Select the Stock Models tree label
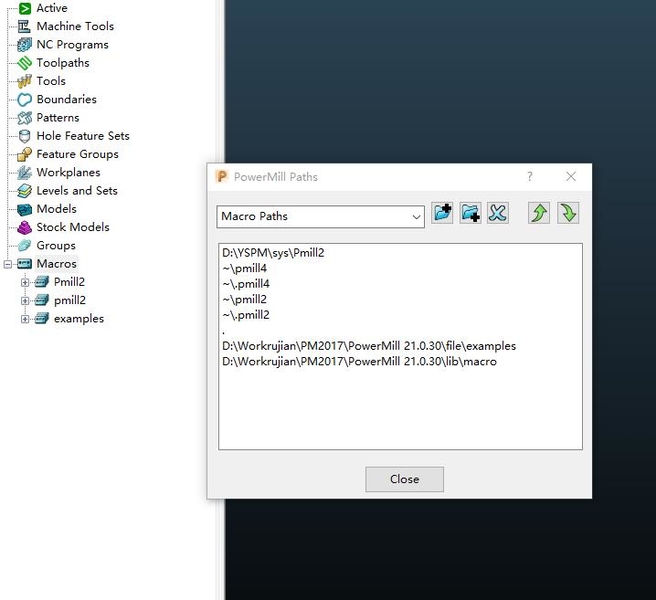656x600 pixels. [x=73, y=227]
